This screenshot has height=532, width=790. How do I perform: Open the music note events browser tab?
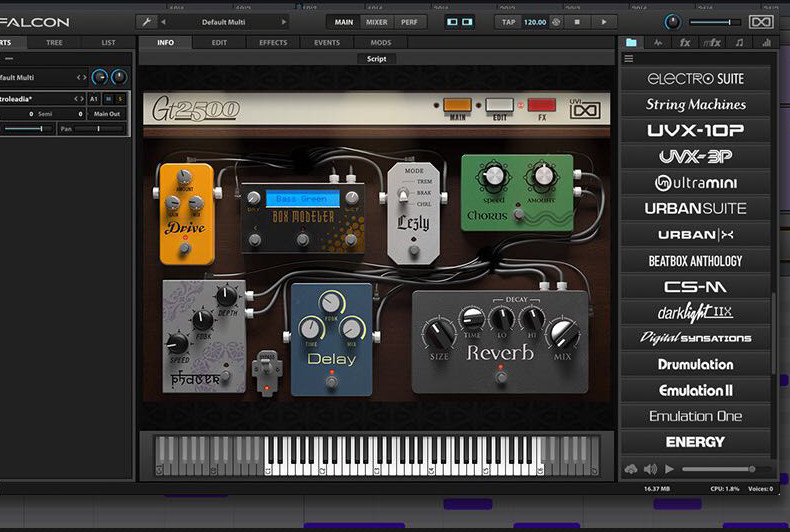coord(739,43)
